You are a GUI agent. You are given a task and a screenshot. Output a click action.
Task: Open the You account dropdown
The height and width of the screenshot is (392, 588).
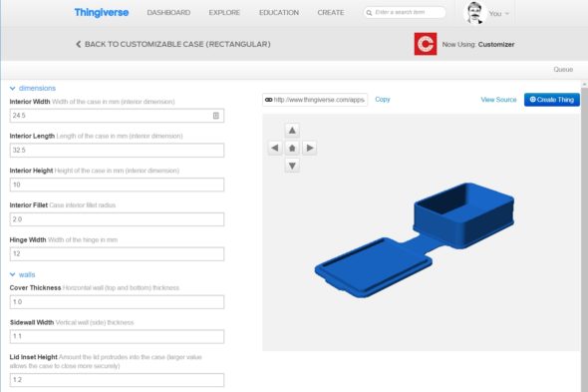tap(498, 14)
